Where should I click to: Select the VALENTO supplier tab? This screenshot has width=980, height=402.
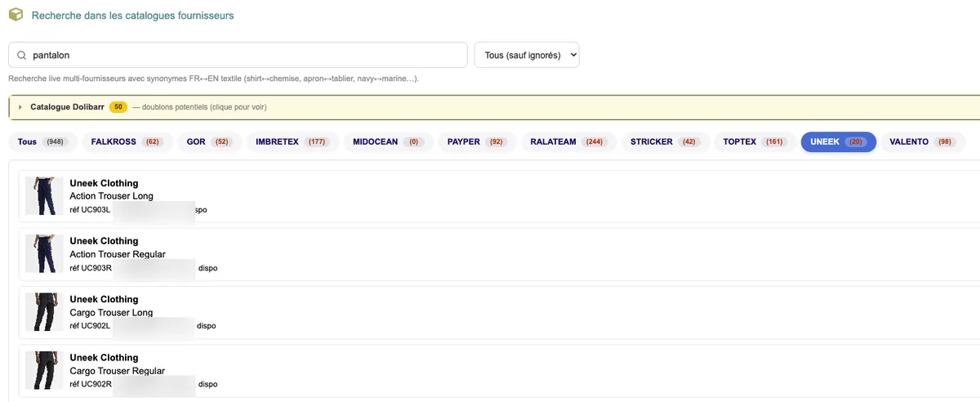click(x=923, y=142)
